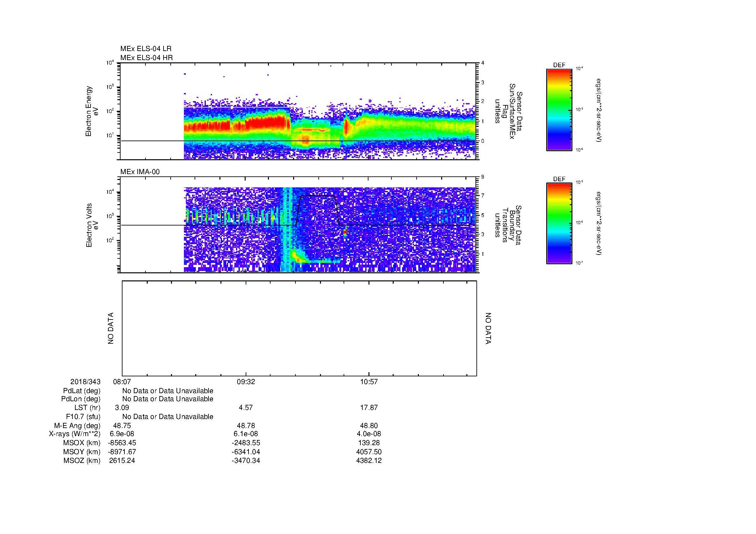Click the 'MSOY (km)' row label

pos(82,452)
